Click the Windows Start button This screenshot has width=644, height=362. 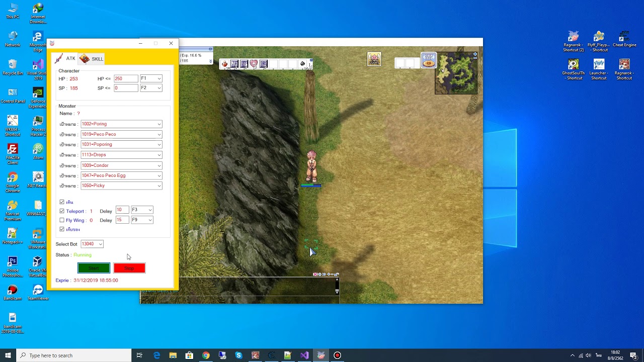[8, 355]
